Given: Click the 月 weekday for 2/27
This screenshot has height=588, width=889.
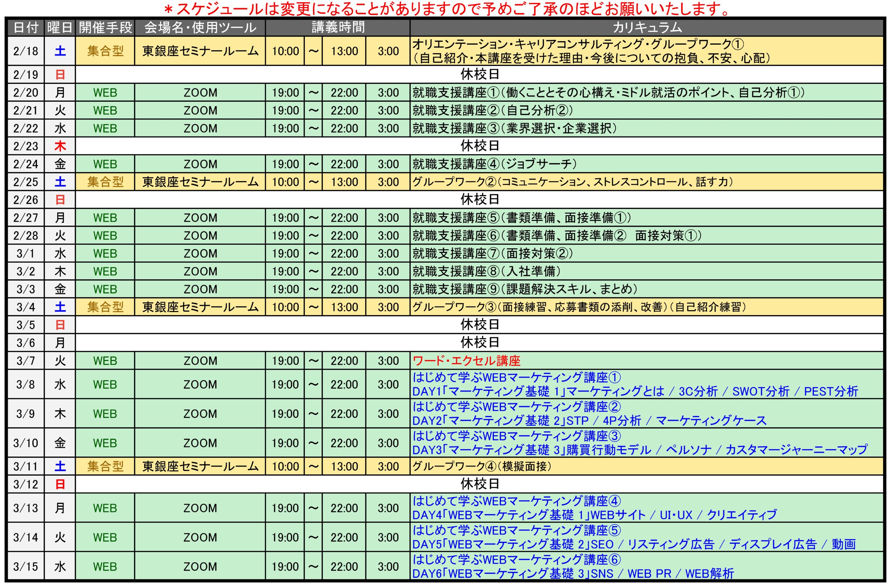Looking at the screenshot, I should [x=60, y=218].
